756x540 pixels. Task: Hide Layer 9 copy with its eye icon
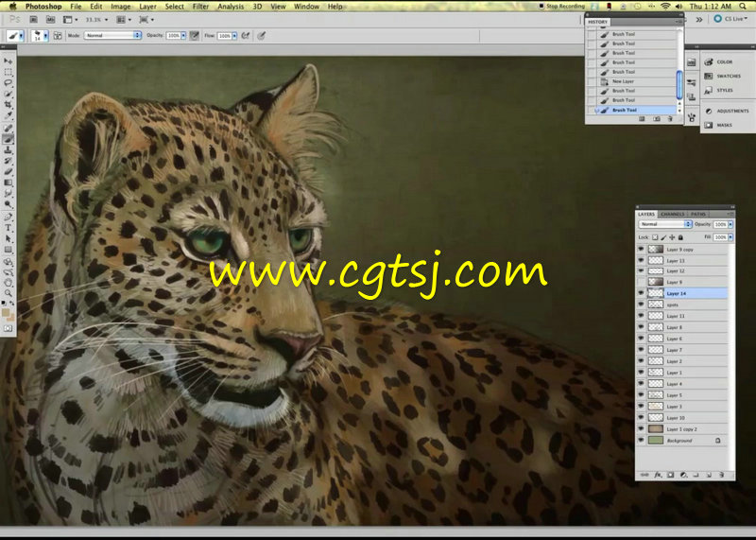point(641,249)
